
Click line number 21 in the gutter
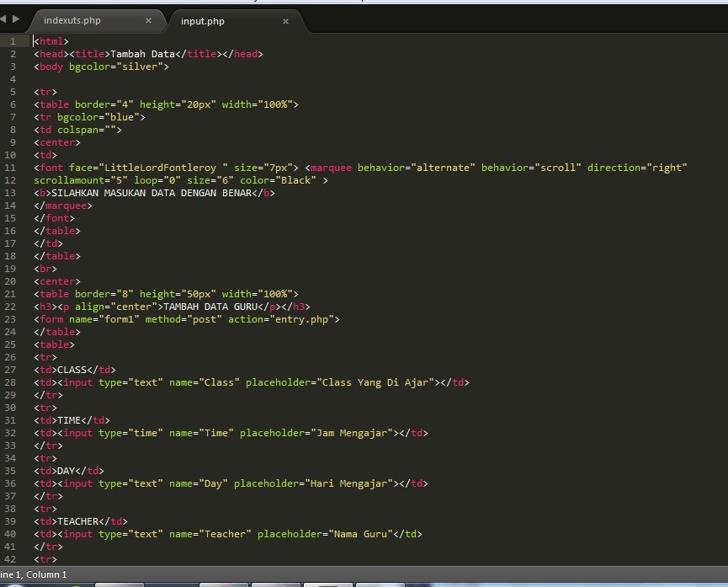[x=10, y=294]
